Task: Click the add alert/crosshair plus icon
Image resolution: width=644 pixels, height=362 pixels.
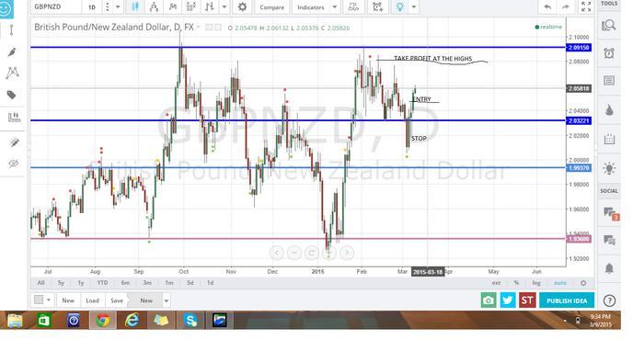Action: click(x=377, y=7)
